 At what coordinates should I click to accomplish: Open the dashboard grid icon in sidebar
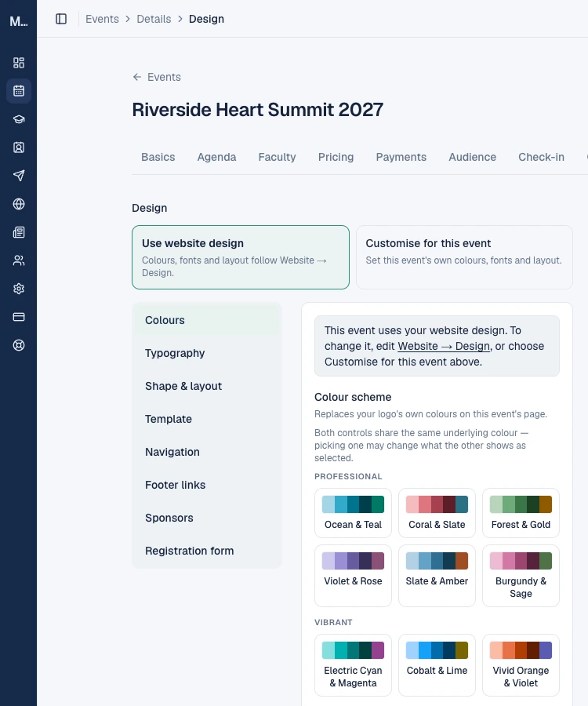tap(19, 63)
